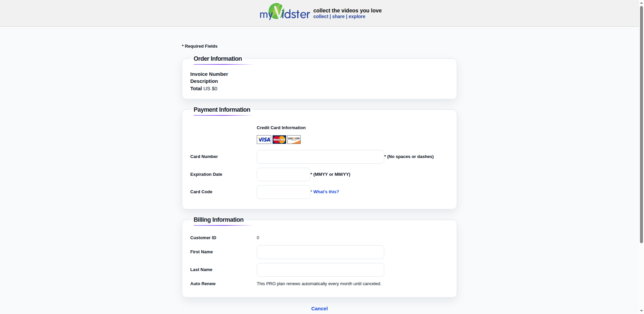Click the "(No spaces or dashes)" hint

410,157
